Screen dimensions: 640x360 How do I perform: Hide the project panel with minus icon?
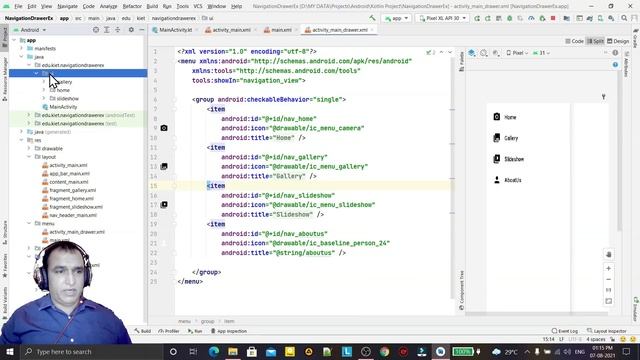[x=142, y=30]
